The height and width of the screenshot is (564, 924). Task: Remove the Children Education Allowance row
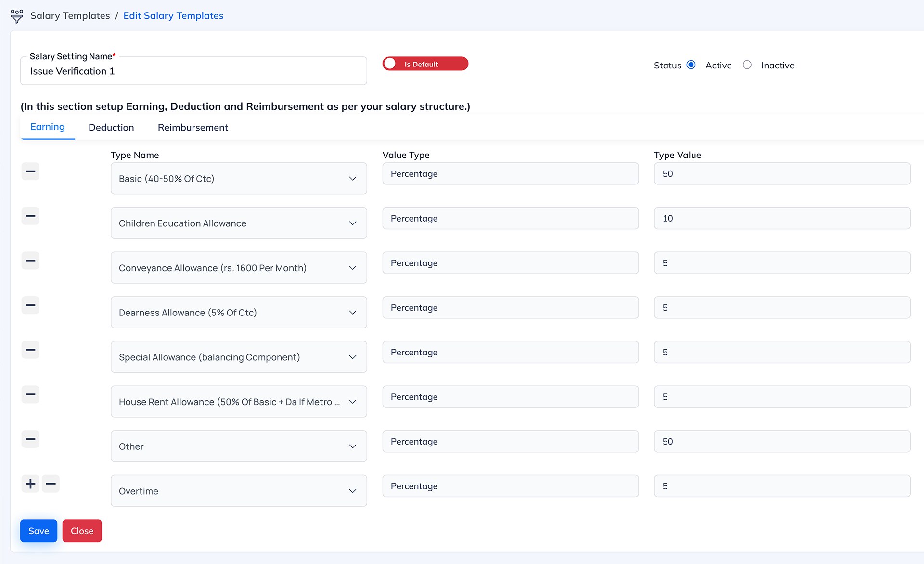[x=30, y=216]
